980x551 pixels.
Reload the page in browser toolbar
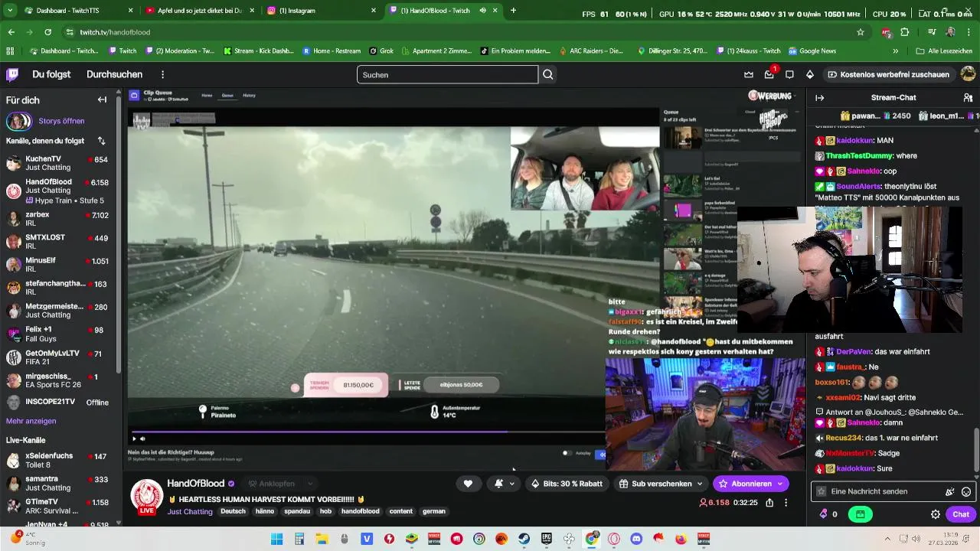click(47, 32)
